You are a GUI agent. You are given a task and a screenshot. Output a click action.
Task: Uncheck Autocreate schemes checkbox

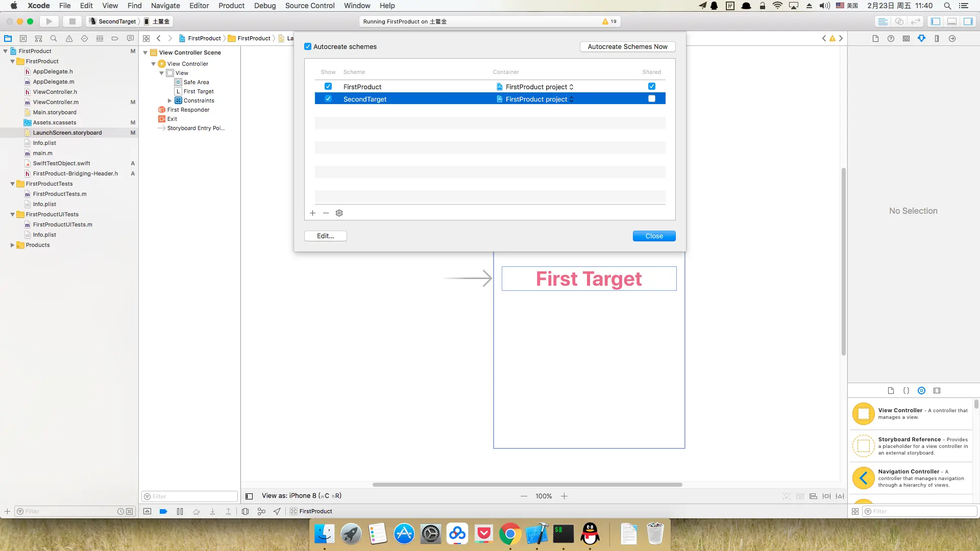point(308,46)
